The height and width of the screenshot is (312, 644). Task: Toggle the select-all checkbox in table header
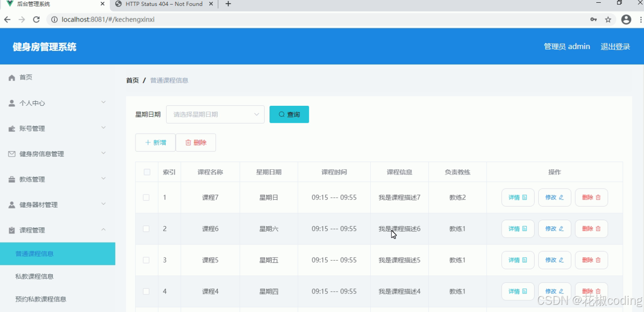pos(146,172)
